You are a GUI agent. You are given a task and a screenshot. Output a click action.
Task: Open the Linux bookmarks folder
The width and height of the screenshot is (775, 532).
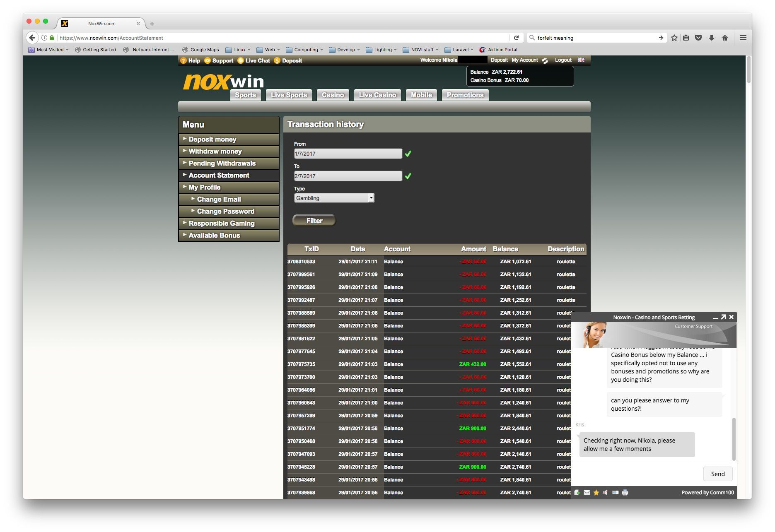(x=238, y=50)
